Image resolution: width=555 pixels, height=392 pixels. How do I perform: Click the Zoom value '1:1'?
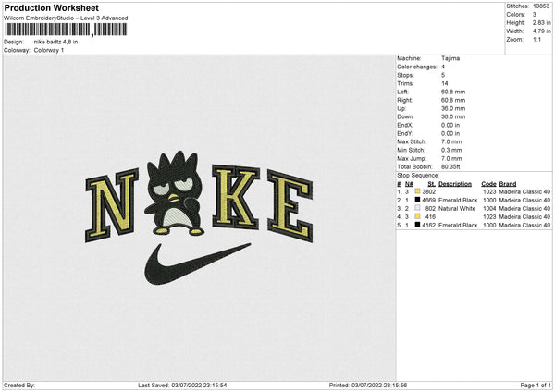coord(536,39)
